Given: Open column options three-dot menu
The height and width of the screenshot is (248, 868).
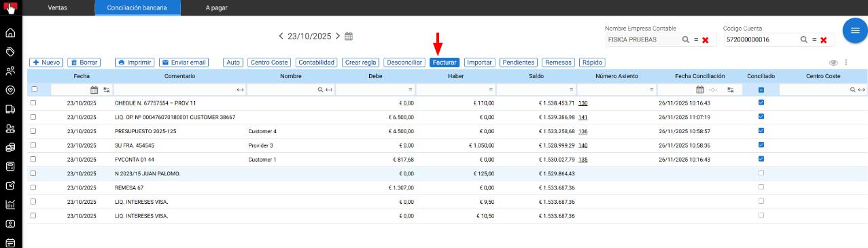Looking at the screenshot, I should click(846, 63).
